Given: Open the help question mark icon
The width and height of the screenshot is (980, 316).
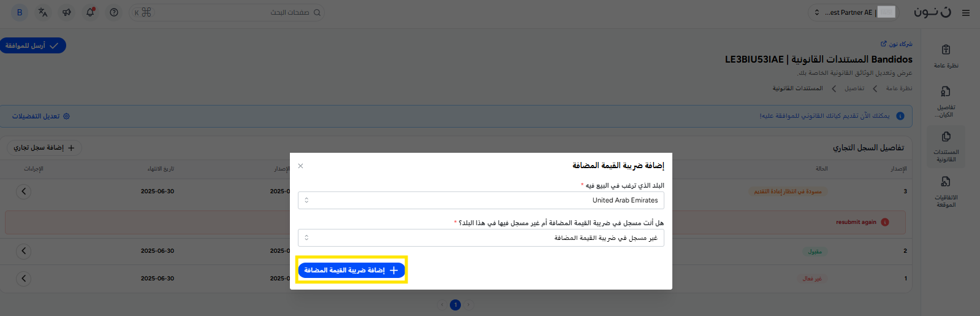Looking at the screenshot, I should click(x=114, y=12).
